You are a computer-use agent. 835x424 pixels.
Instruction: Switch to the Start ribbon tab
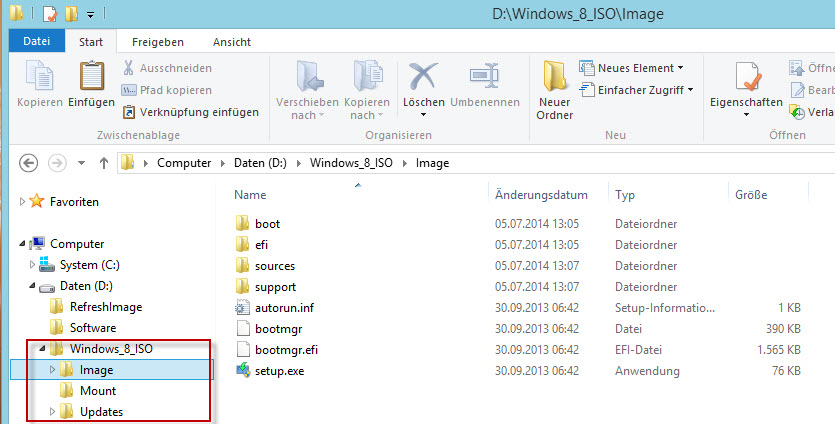(x=91, y=42)
